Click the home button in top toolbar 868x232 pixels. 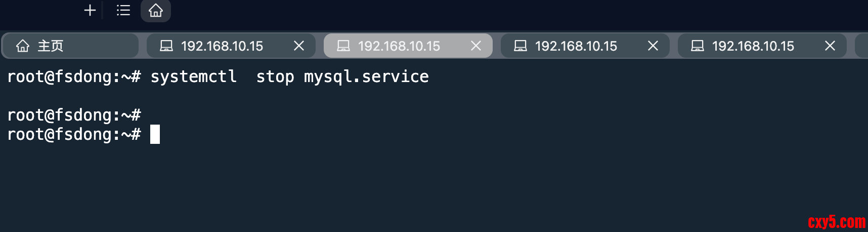click(156, 10)
